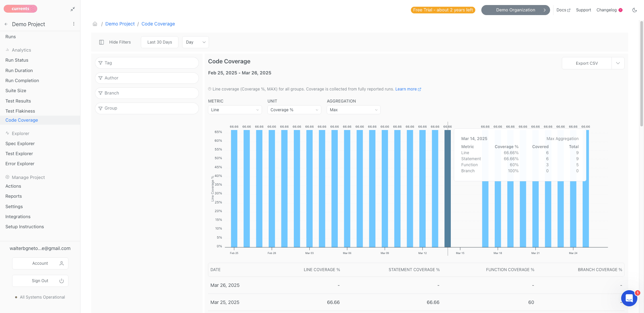Click the Free Trial badge
This screenshot has height=313, width=644.
point(443,10)
